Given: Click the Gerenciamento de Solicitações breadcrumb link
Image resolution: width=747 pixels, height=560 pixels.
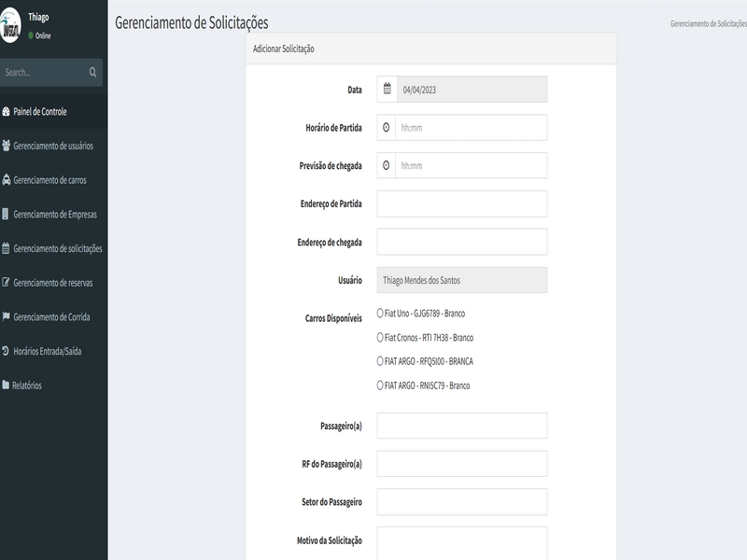Looking at the screenshot, I should 708,23.
